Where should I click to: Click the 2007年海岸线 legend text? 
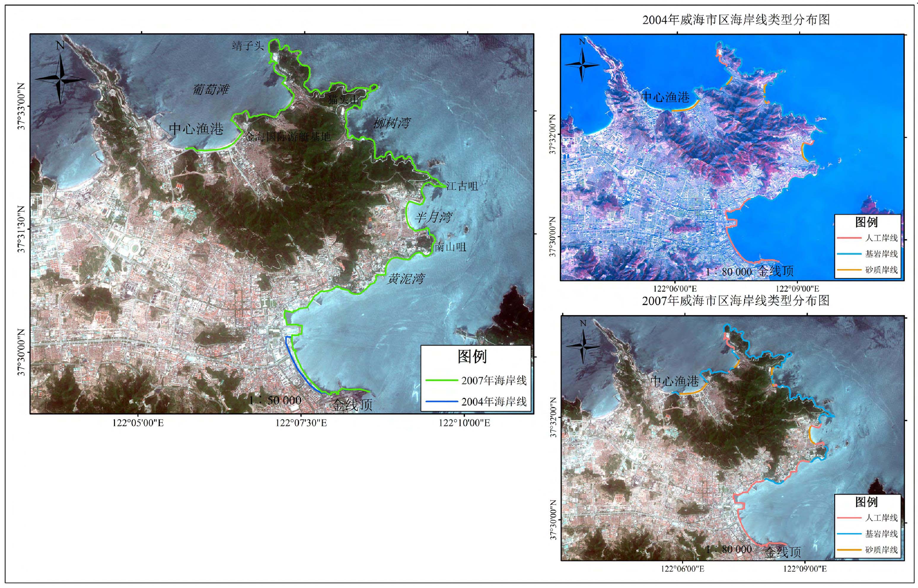494,380
